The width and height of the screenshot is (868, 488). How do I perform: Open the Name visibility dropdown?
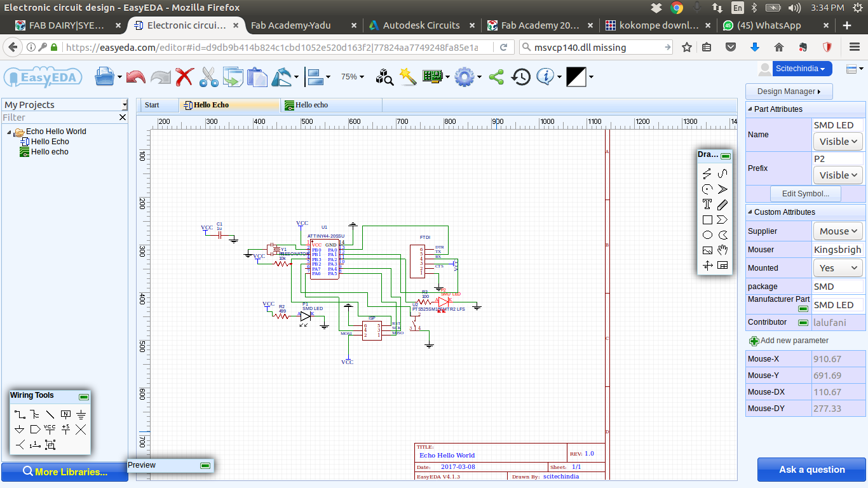(838, 142)
